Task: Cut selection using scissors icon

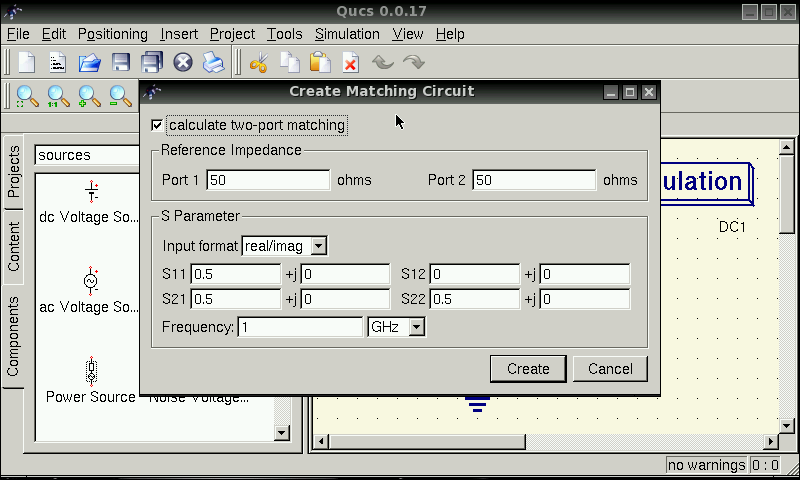Action: tap(259, 63)
